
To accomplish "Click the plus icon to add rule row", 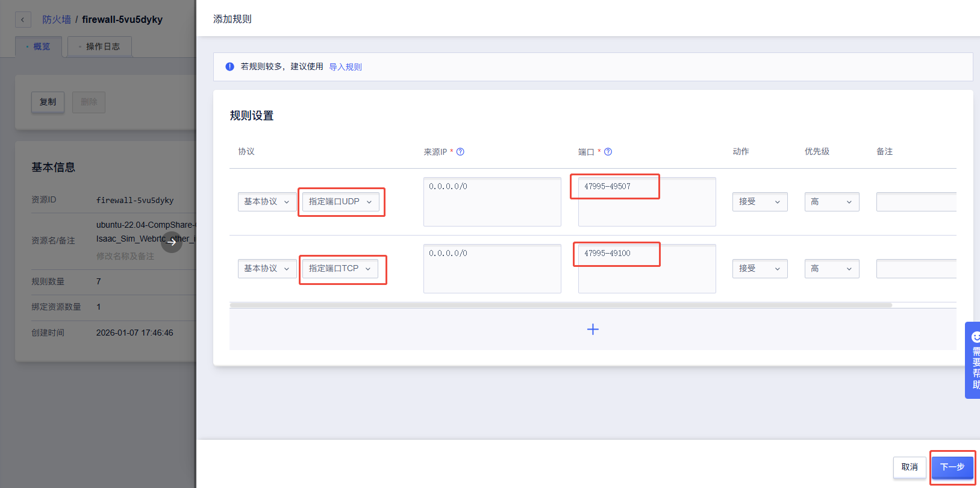I will (593, 329).
